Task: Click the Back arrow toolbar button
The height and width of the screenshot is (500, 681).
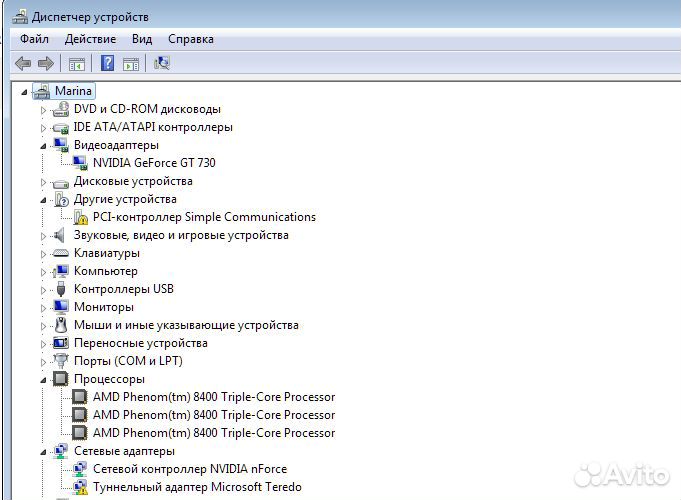Action: point(23,63)
